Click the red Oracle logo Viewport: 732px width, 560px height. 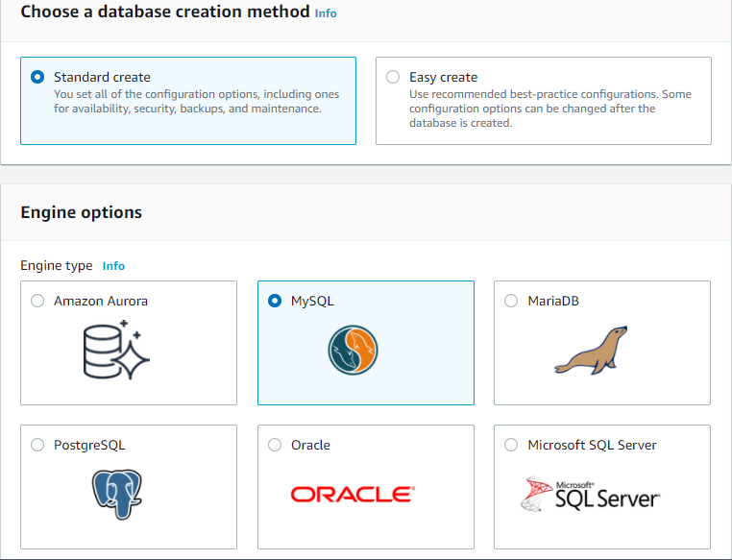(352, 495)
